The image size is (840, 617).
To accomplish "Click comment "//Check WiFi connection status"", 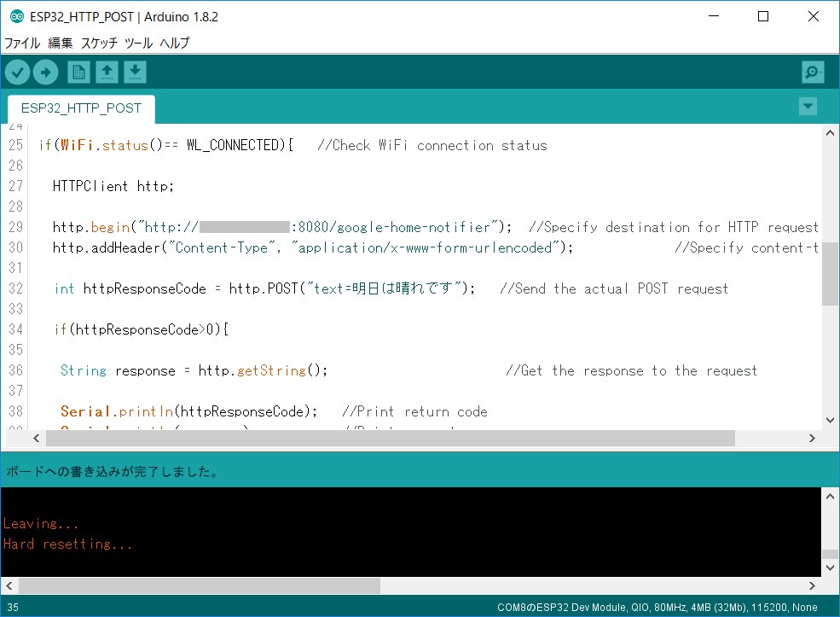I will (432, 145).
